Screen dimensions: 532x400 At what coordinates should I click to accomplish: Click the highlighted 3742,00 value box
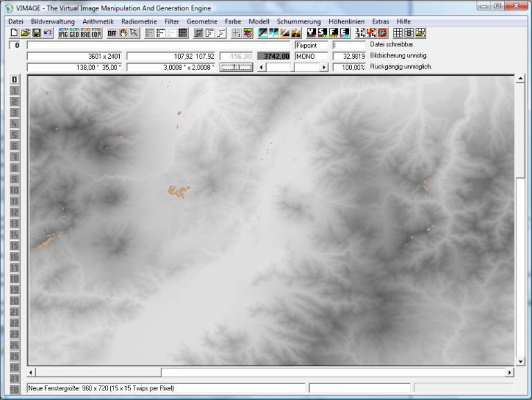[274, 56]
